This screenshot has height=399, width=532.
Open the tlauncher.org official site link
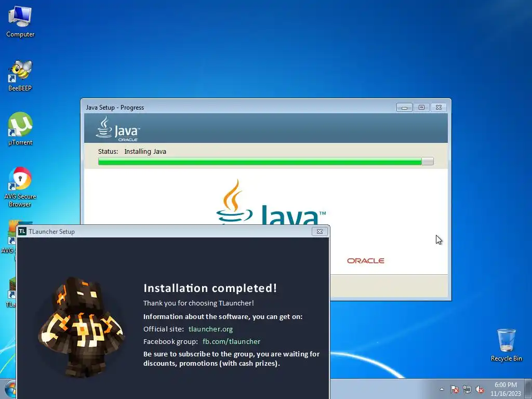coord(211,329)
